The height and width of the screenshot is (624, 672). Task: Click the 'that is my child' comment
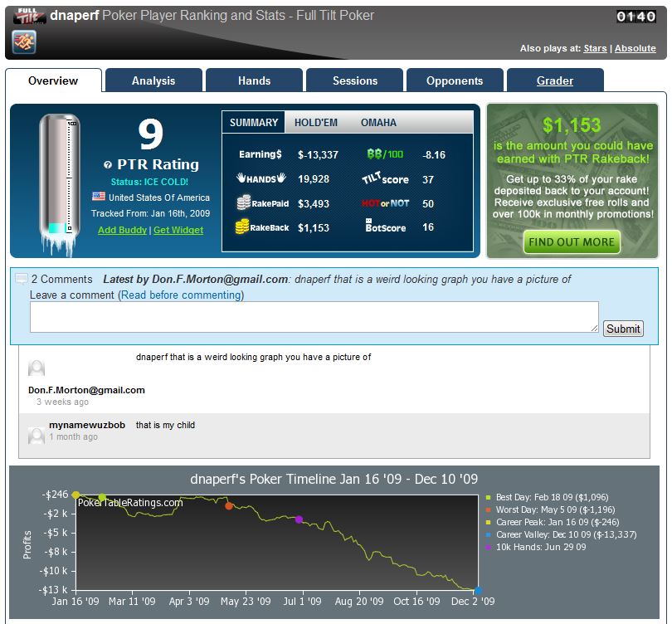(x=165, y=425)
